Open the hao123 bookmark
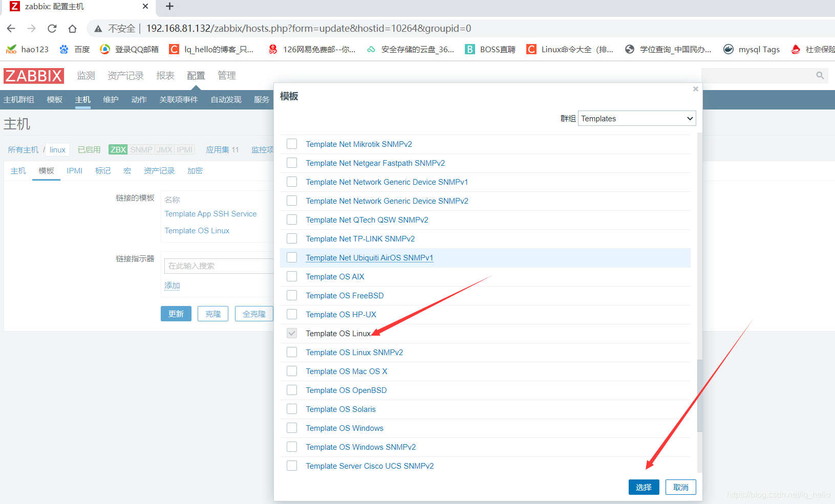Screen dimensions: 835x504 coord(27,49)
